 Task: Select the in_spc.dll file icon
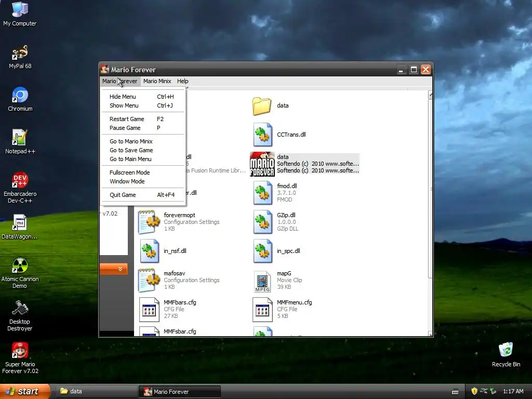[262, 251]
